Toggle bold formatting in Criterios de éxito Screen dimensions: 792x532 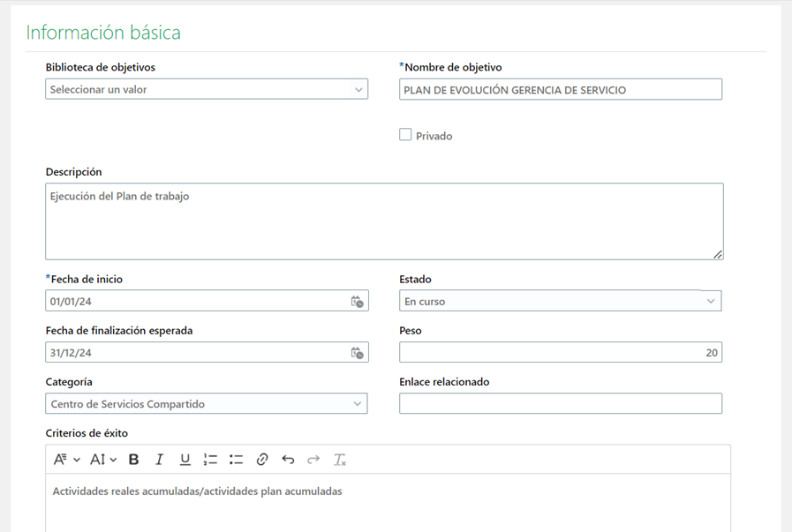134,460
